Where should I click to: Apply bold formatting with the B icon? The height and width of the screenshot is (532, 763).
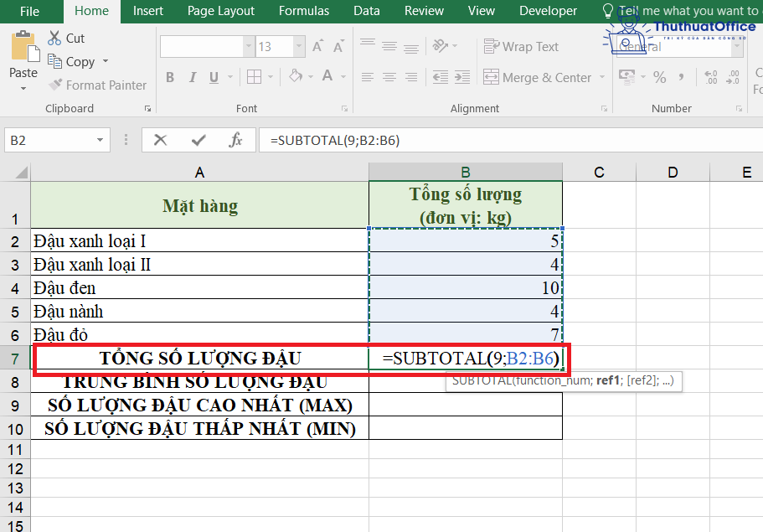170,77
